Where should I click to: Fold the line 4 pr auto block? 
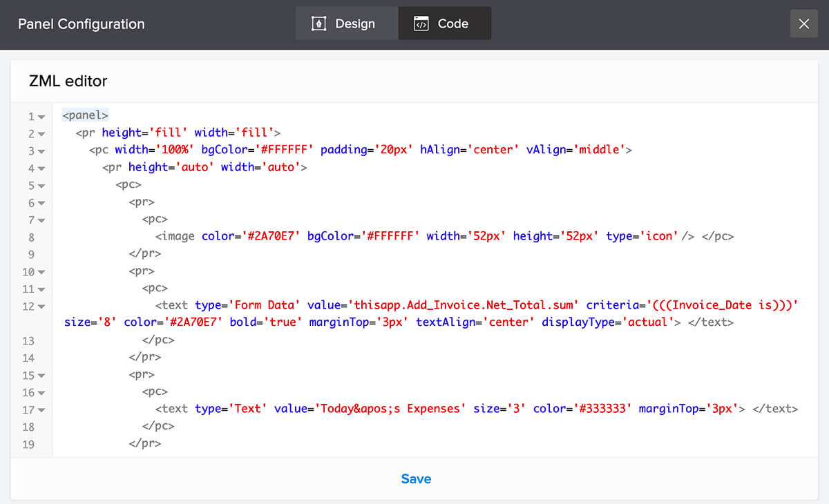tap(41, 169)
